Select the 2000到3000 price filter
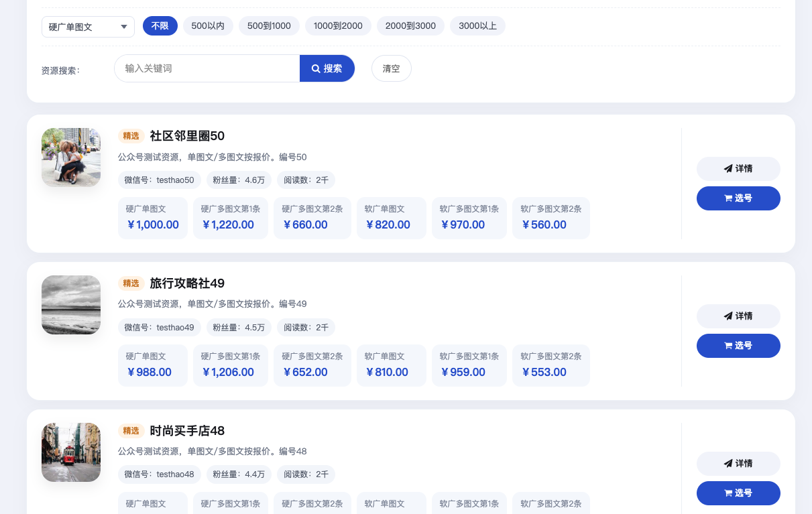This screenshot has width=812, height=514. [410, 26]
